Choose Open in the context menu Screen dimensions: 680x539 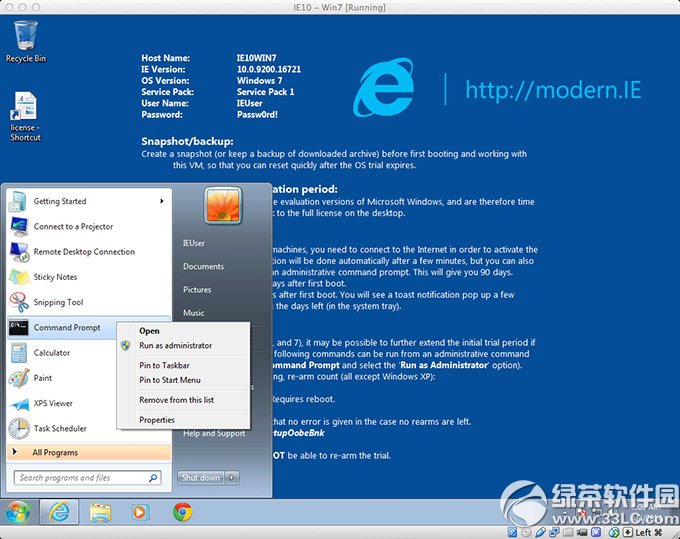[183, 331]
